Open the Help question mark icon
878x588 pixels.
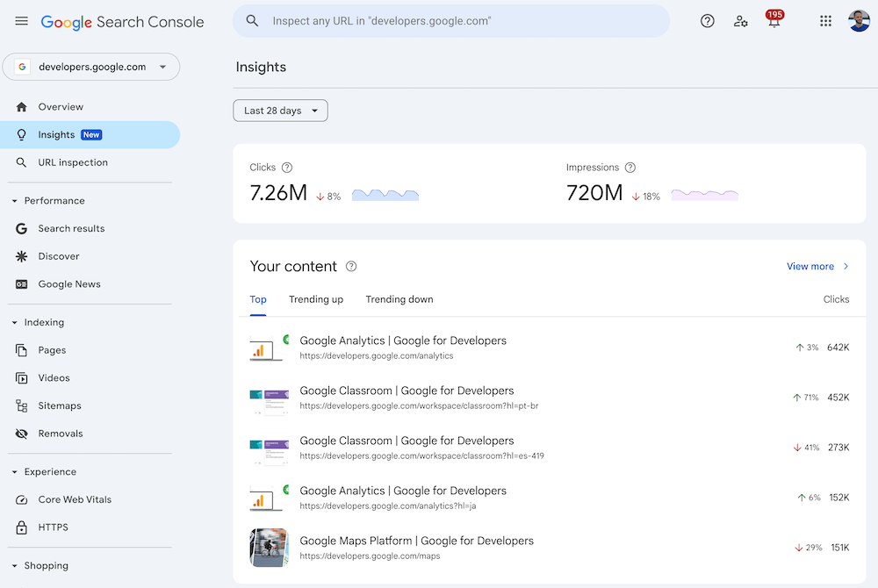click(707, 21)
